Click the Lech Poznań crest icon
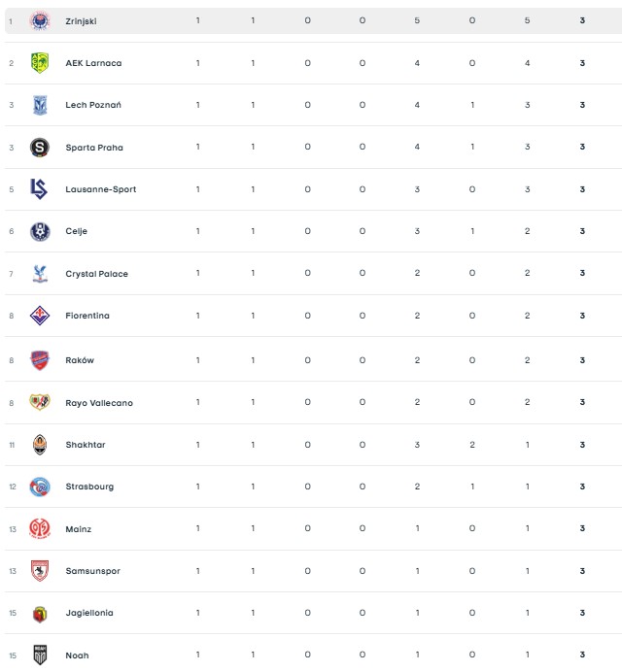This screenshot has height=672, width=622. pos(39,105)
